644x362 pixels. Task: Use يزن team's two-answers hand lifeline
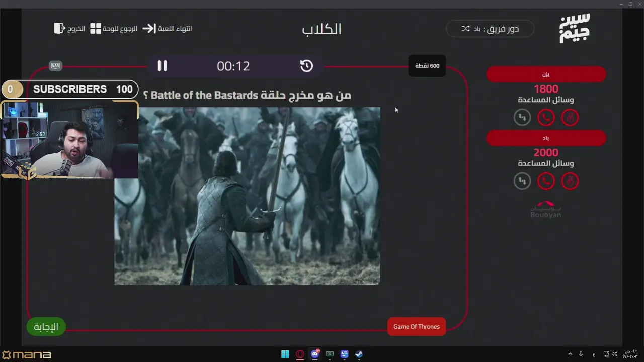coord(570,118)
